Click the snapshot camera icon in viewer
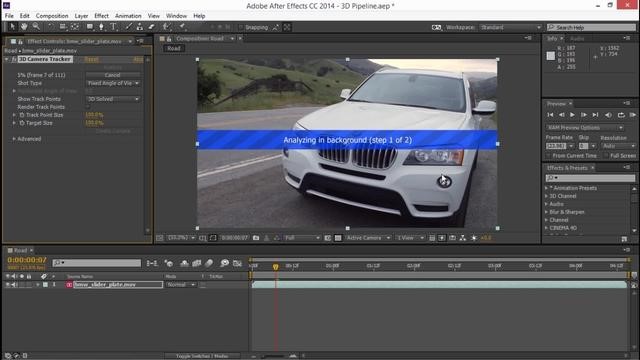Viewport: 640px width, 360px height. 256,238
